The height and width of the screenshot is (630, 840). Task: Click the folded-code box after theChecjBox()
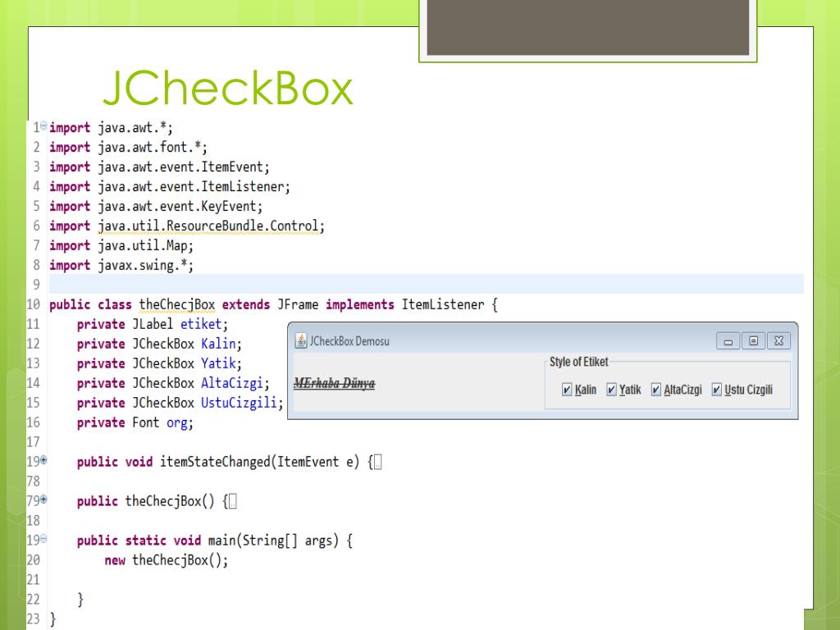232,501
